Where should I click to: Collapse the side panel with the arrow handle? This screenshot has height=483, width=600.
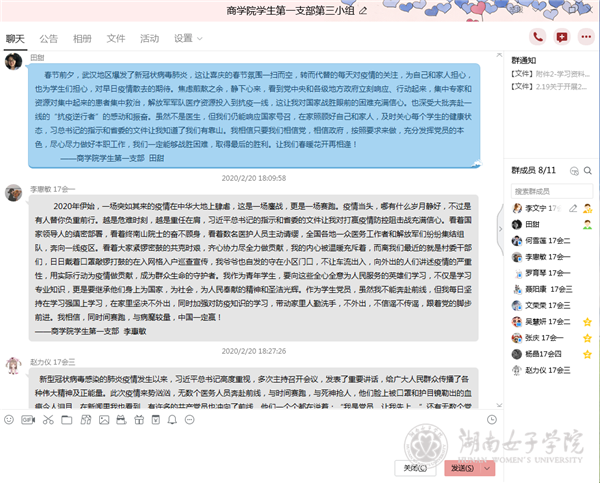[500, 229]
